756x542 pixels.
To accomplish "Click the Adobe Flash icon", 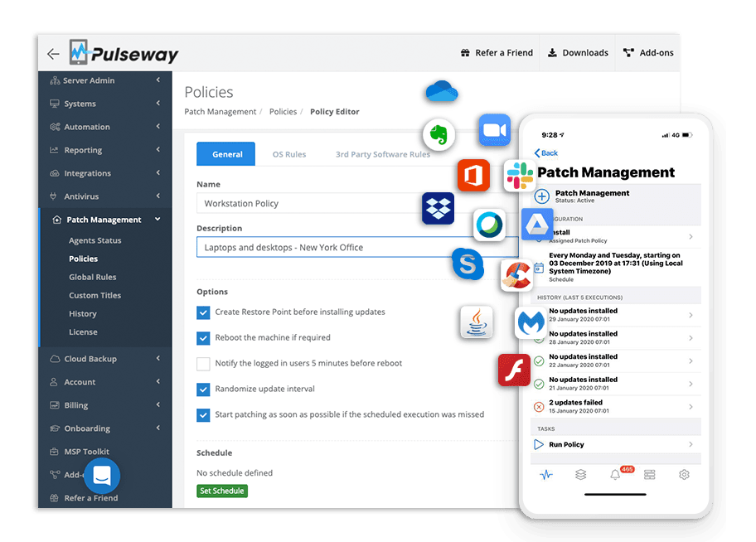I will (514, 370).
